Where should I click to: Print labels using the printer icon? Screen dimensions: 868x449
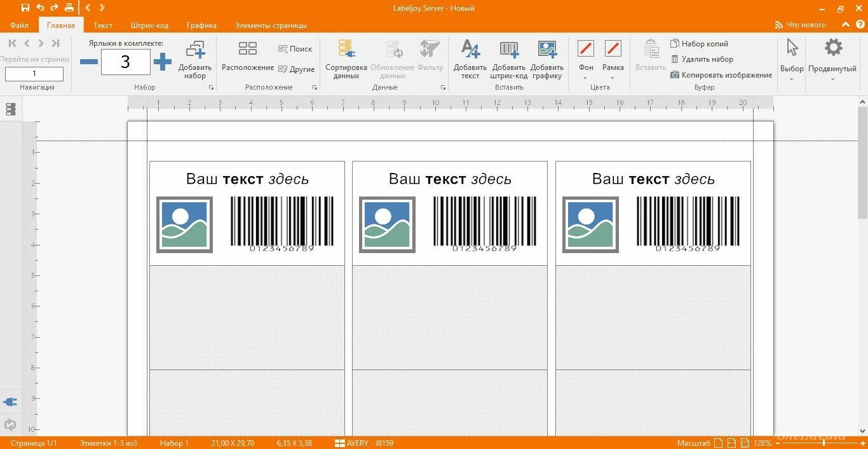pos(69,8)
